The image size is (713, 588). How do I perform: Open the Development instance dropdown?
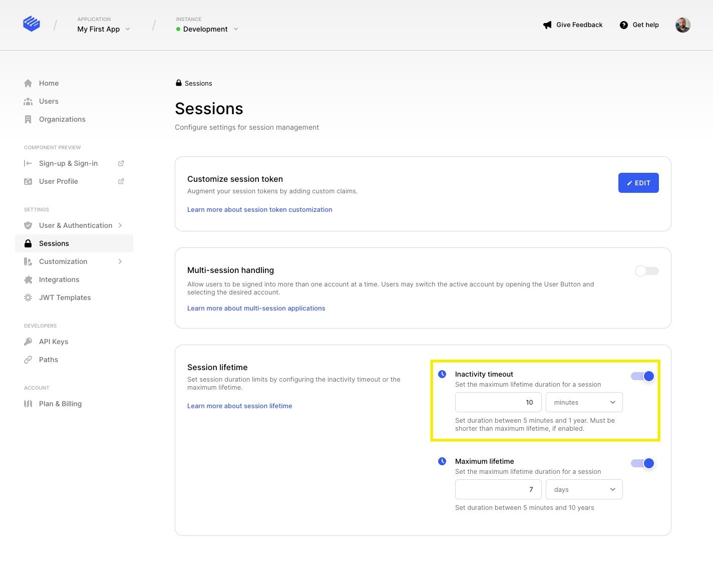click(207, 29)
